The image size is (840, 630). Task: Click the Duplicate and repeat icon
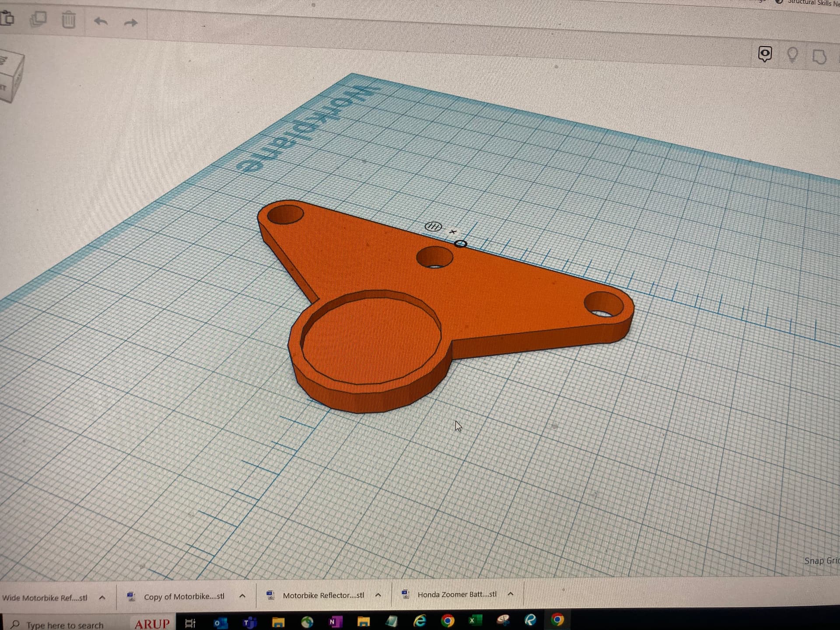pos(38,19)
